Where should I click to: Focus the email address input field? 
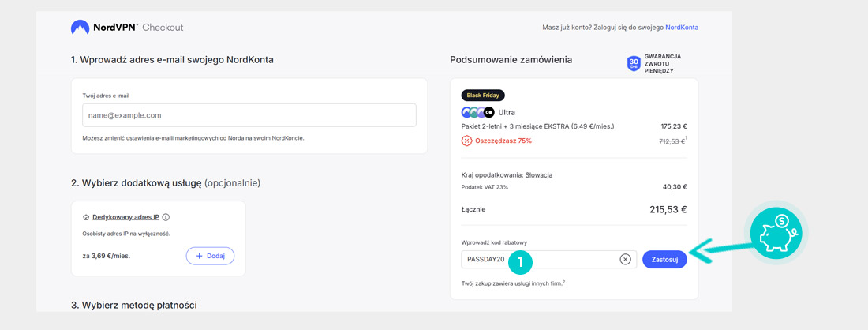tap(249, 115)
